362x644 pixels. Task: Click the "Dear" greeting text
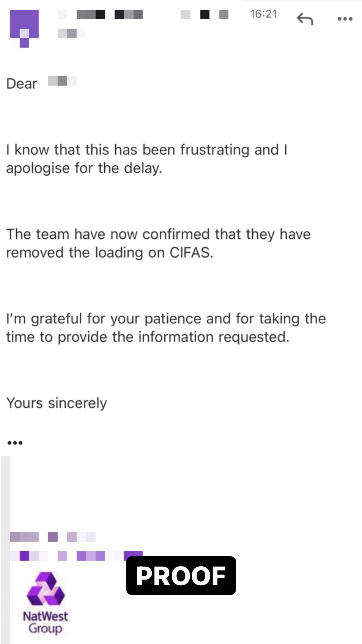pyautogui.click(x=22, y=84)
